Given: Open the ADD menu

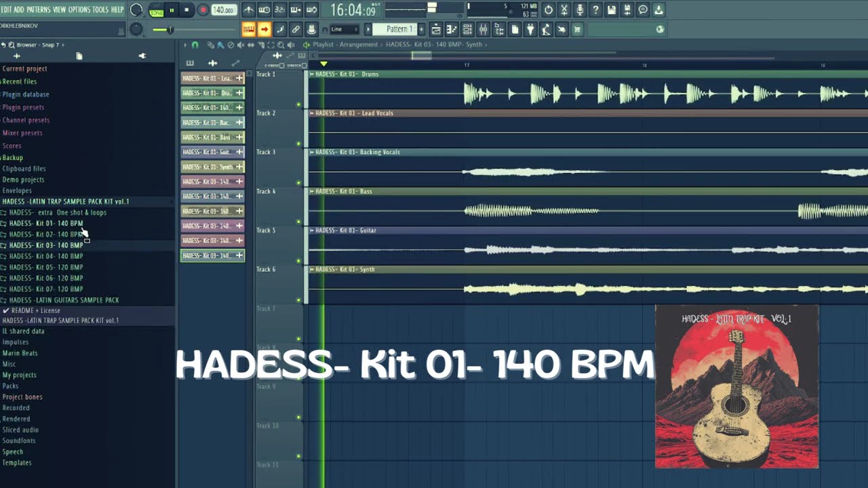Looking at the screenshot, I should pos(19,9).
